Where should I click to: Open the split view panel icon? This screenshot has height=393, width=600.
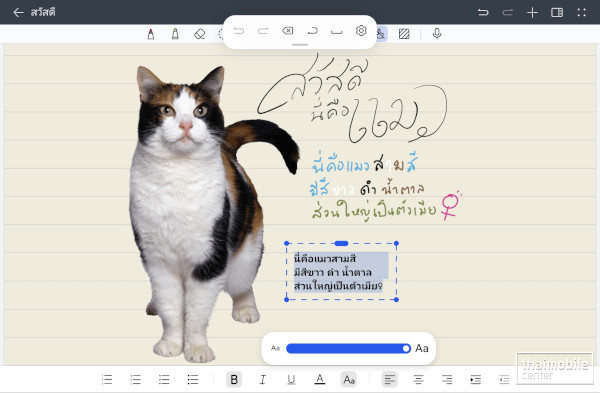pos(557,13)
